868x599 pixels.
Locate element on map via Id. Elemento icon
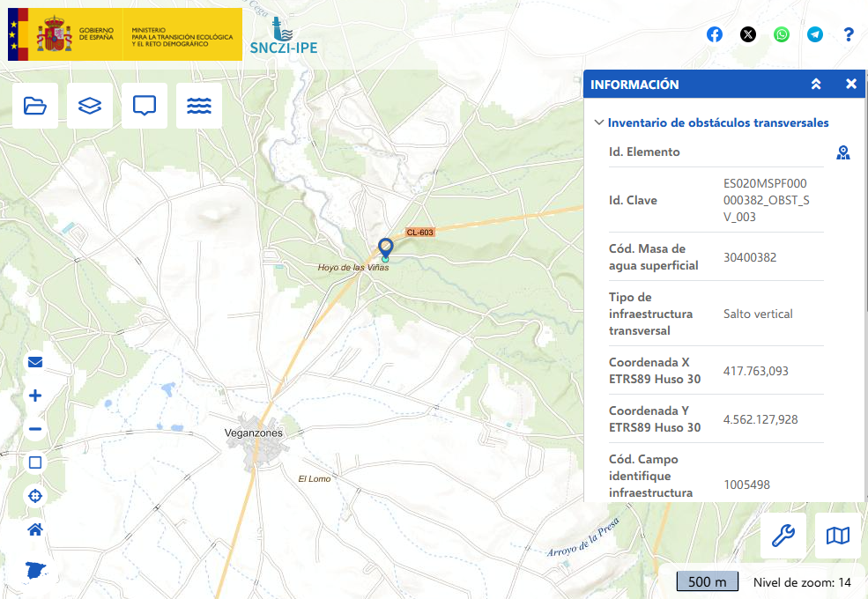coord(843,152)
